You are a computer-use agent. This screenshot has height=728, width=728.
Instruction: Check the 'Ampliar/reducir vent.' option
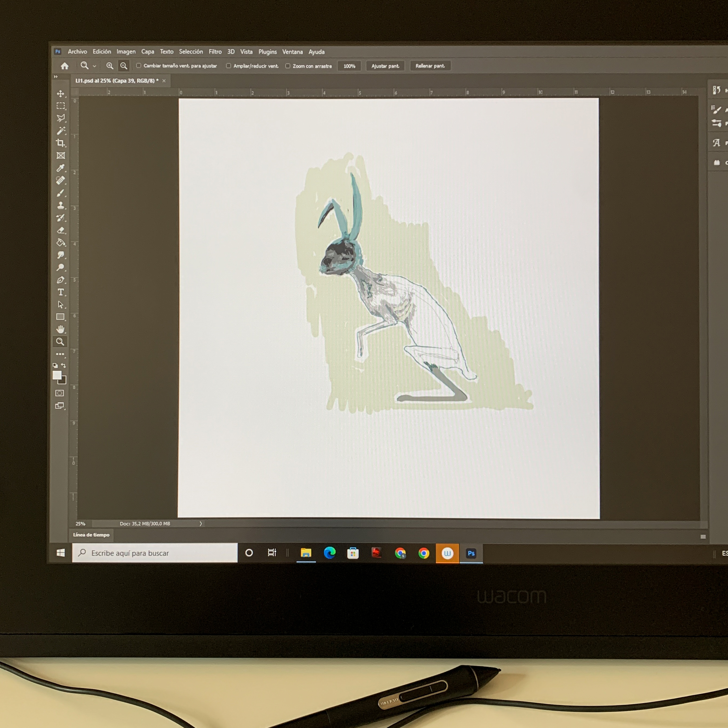click(x=228, y=66)
